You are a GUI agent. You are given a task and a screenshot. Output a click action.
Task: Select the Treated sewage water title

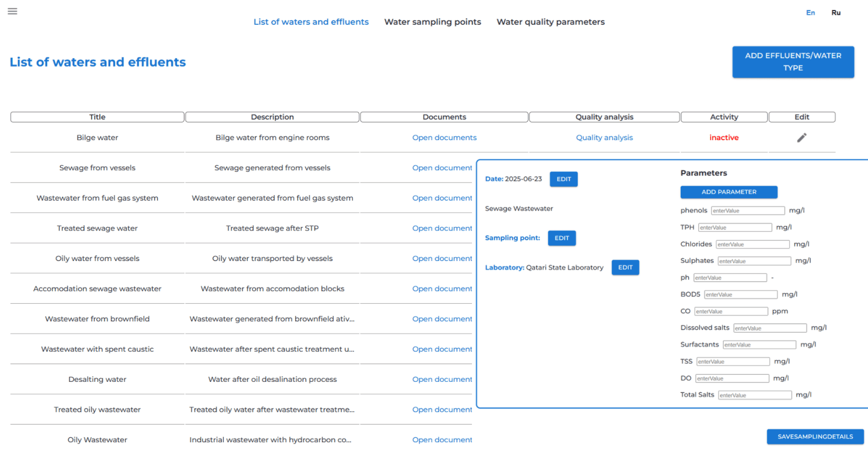pyautogui.click(x=97, y=228)
